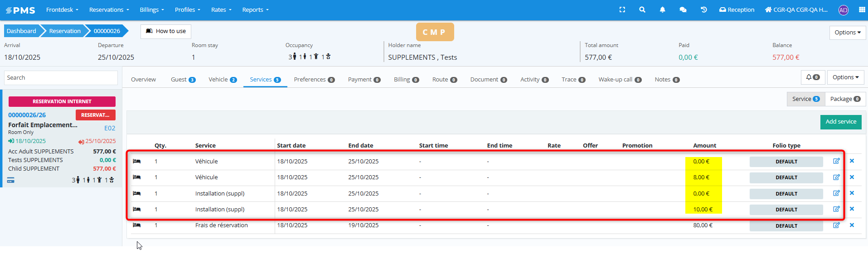Open the Payment tab
Screen dimensions: 868x258
pyautogui.click(x=364, y=80)
